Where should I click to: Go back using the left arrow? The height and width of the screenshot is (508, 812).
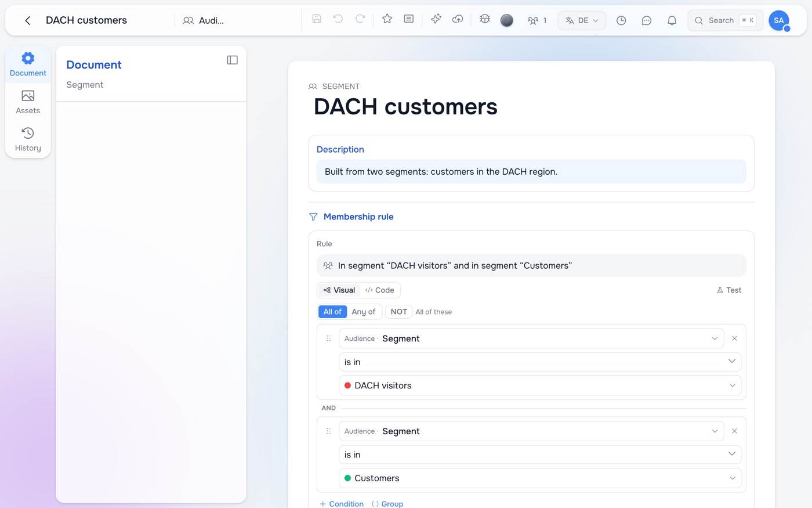point(27,20)
